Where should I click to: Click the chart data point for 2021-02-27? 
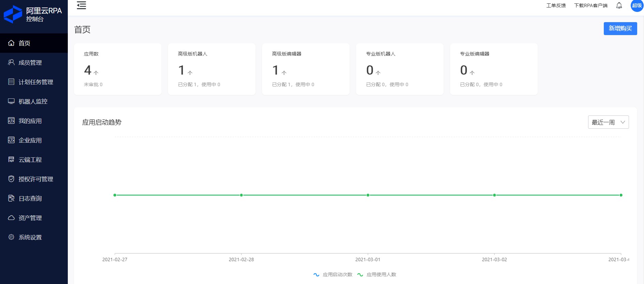tap(115, 195)
